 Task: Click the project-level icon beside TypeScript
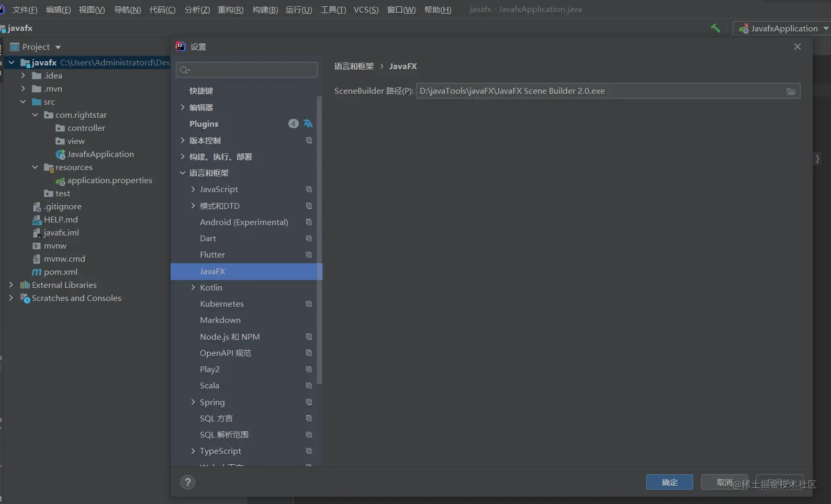(x=309, y=451)
